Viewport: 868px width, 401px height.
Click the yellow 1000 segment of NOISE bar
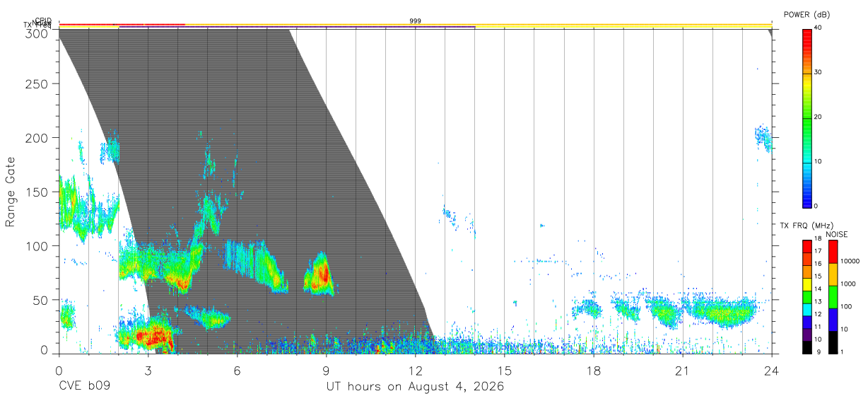[833, 274]
